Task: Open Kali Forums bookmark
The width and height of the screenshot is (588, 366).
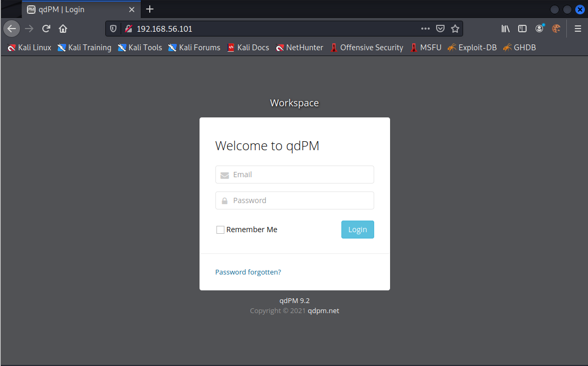Action: pos(194,48)
